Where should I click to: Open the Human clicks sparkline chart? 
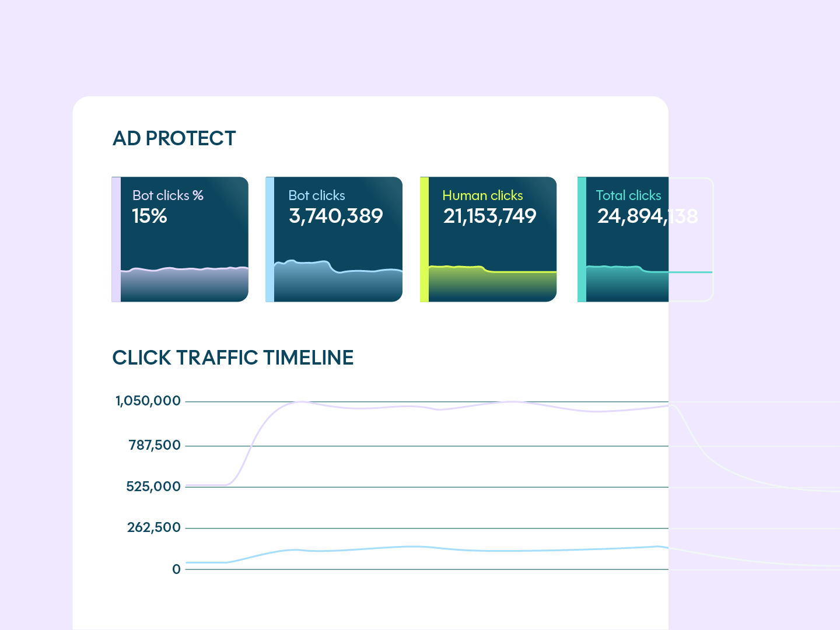tap(492, 283)
